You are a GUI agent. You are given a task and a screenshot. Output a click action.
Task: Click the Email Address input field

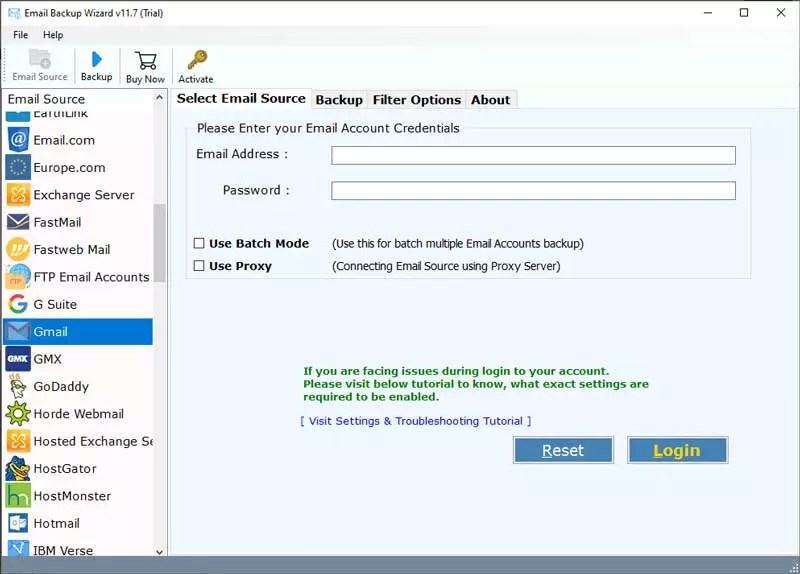coord(533,155)
